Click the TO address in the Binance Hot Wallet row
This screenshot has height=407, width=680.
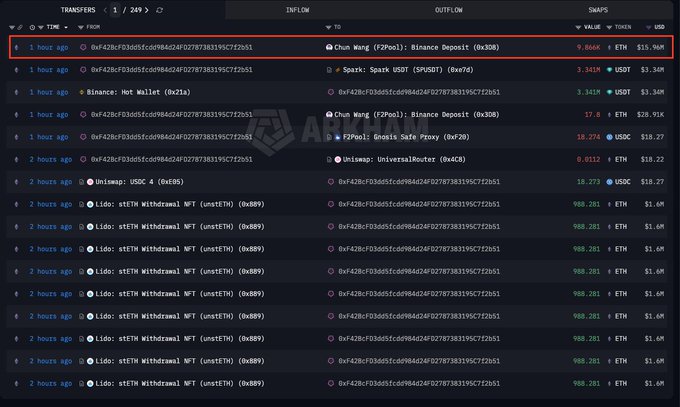pyautogui.click(x=419, y=92)
